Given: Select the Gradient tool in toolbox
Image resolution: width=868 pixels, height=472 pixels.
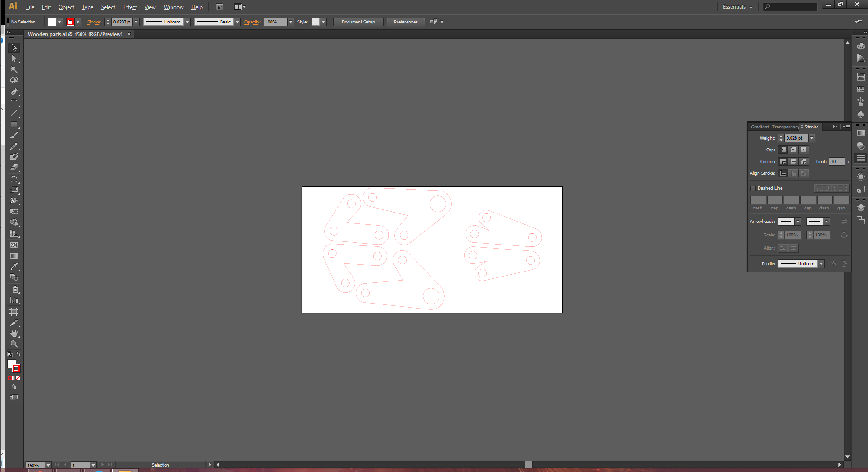Looking at the screenshot, I should [x=14, y=256].
